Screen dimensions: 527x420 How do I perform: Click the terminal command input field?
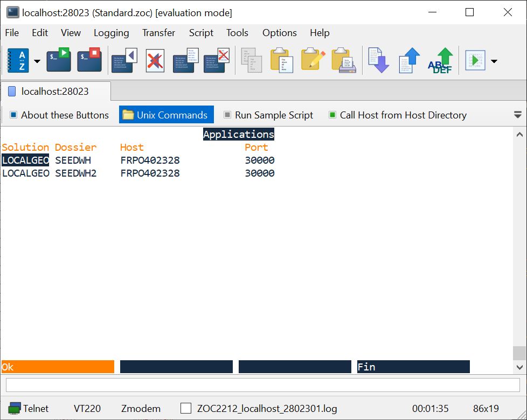264,386
